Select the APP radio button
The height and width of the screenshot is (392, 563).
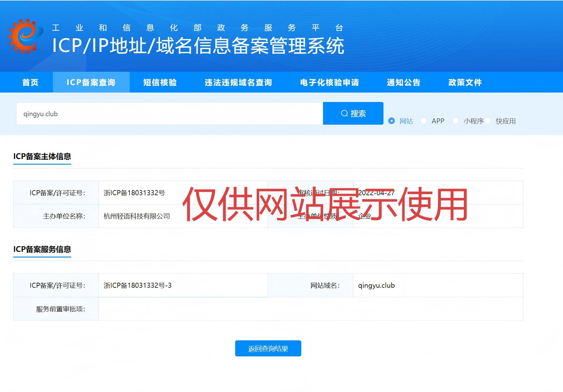click(x=424, y=121)
